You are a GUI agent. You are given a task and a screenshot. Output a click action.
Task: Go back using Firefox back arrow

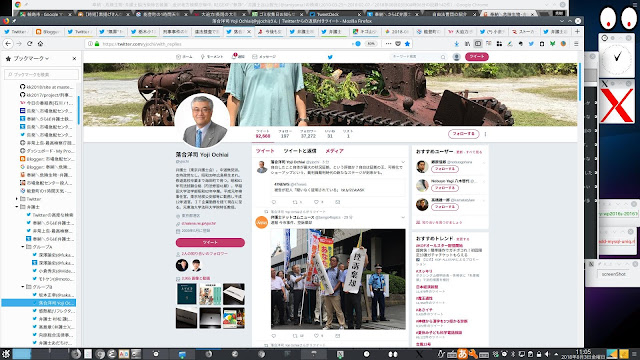click(x=8, y=43)
